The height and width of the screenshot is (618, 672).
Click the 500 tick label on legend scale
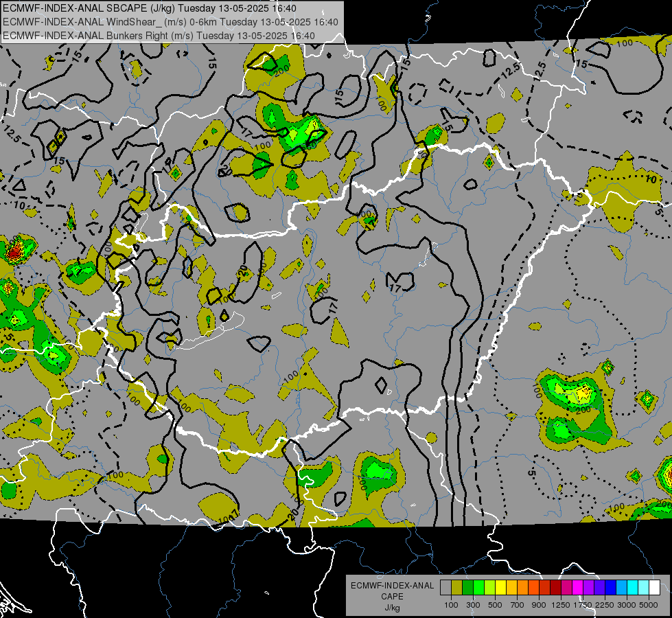coord(495,605)
